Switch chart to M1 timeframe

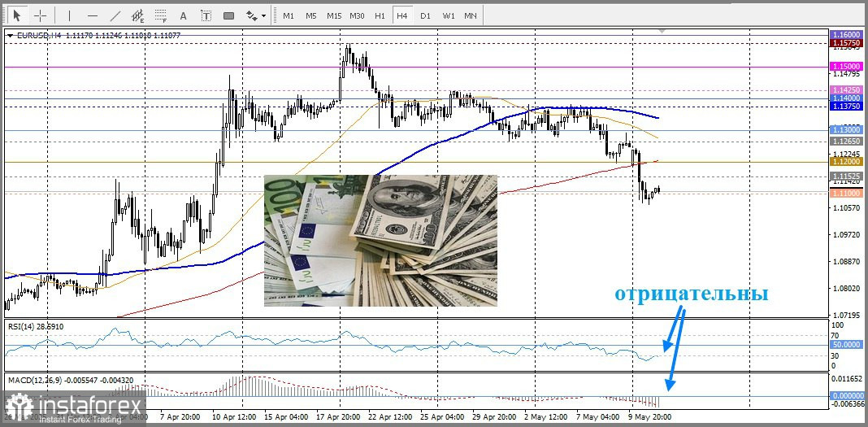tap(289, 15)
